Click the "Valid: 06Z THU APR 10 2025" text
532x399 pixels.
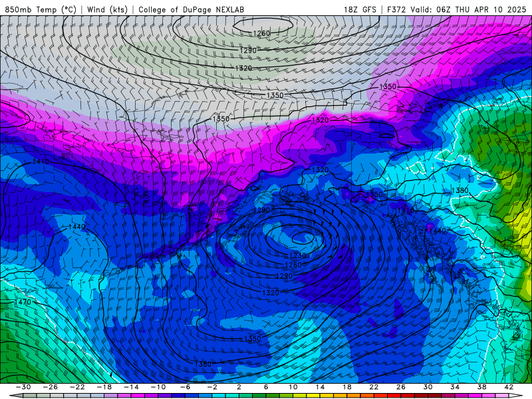click(468, 9)
